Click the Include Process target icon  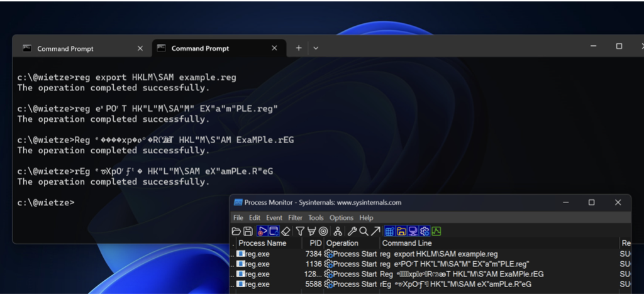click(323, 231)
